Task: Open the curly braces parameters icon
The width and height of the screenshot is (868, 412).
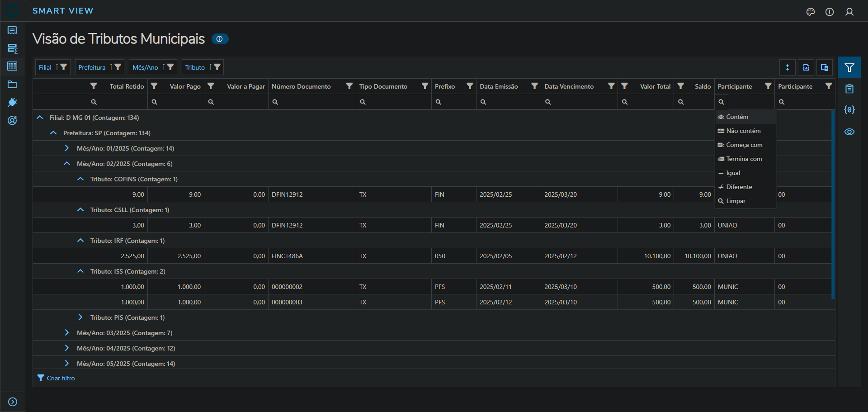Action: [x=849, y=110]
